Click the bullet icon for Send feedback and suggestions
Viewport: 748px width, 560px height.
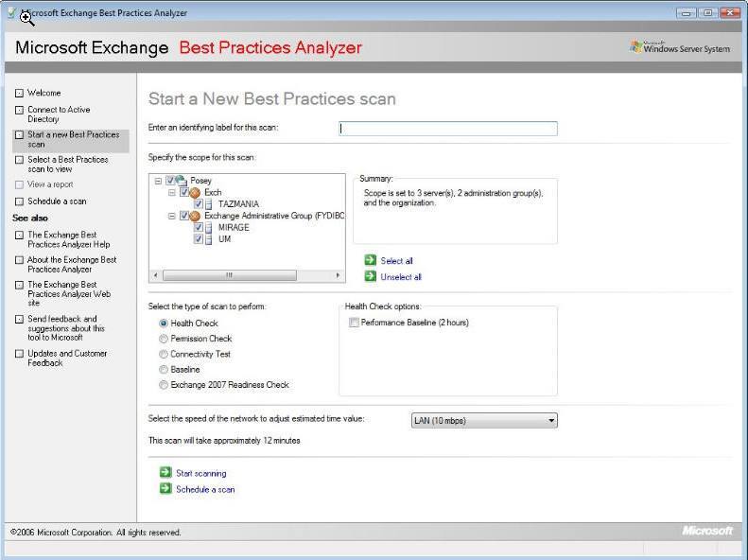point(19,319)
